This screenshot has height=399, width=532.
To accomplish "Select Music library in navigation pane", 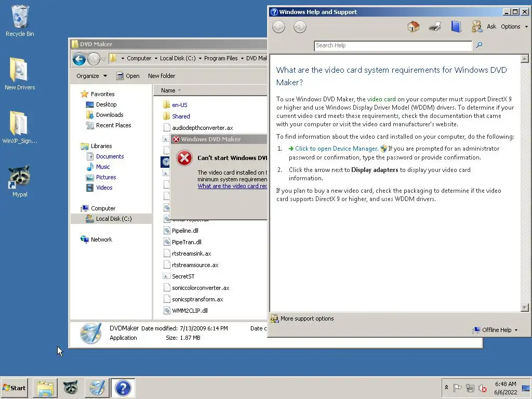I will point(102,167).
